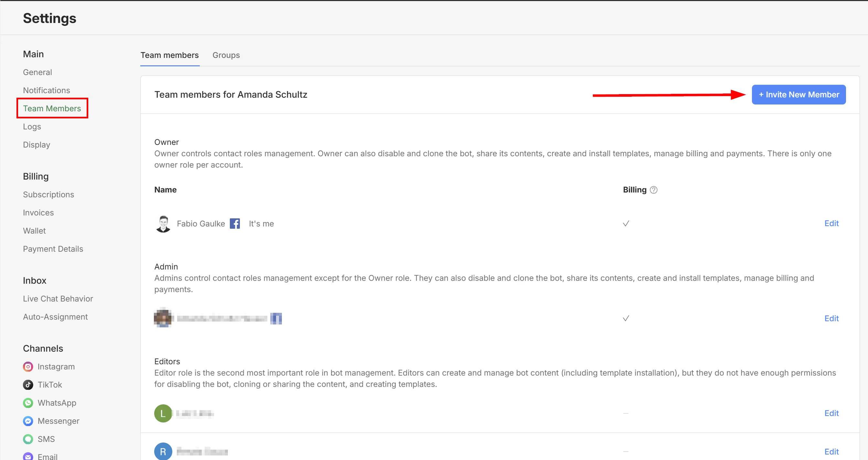Open Team Members in sidebar
The image size is (868, 460).
[x=52, y=108]
